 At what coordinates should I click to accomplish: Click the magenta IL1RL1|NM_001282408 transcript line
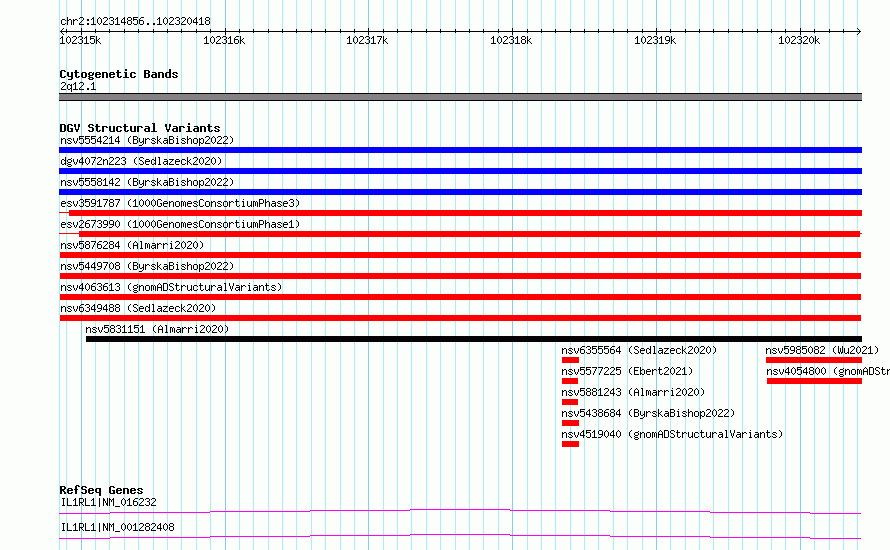(460, 536)
